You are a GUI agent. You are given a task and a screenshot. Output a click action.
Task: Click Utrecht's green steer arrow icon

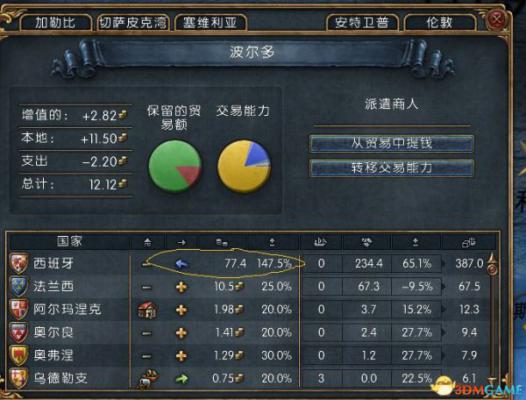point(182,379)
